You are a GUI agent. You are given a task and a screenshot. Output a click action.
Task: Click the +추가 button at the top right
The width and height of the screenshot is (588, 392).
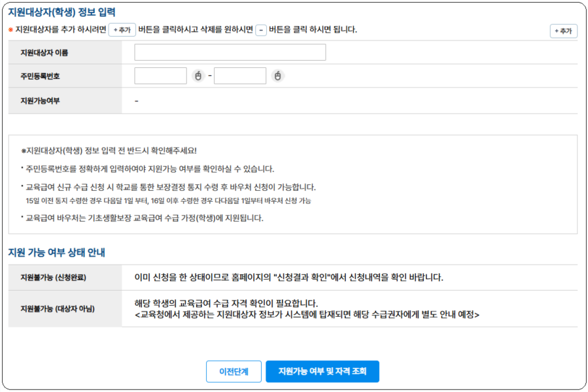pyautogui.click(x=563, y=30)
